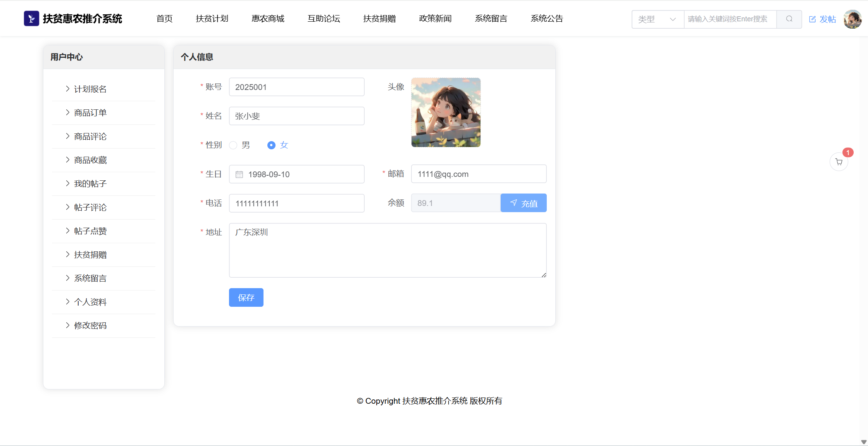
Task: Click into the 邮箱 email input field
Action: (x=479, y=174)
